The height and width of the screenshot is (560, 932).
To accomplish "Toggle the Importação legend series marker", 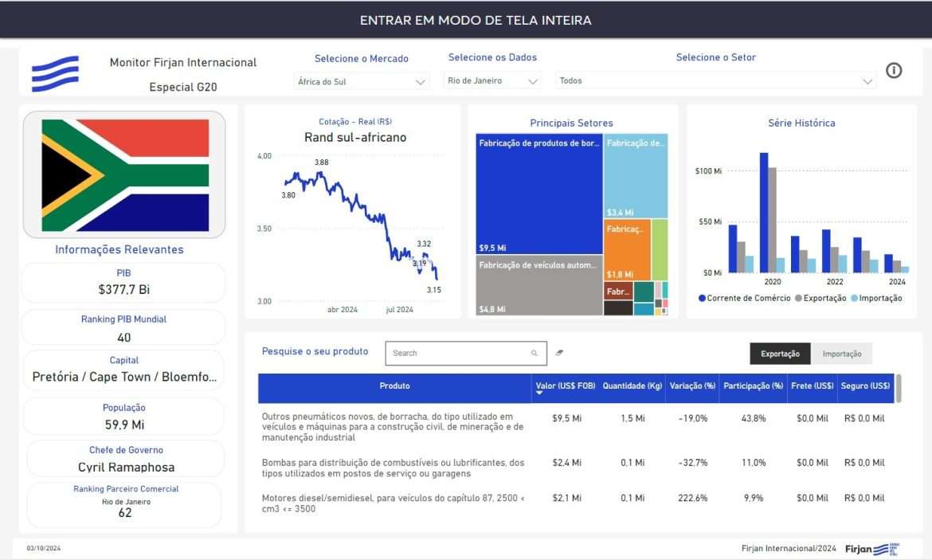I will 855,298.
